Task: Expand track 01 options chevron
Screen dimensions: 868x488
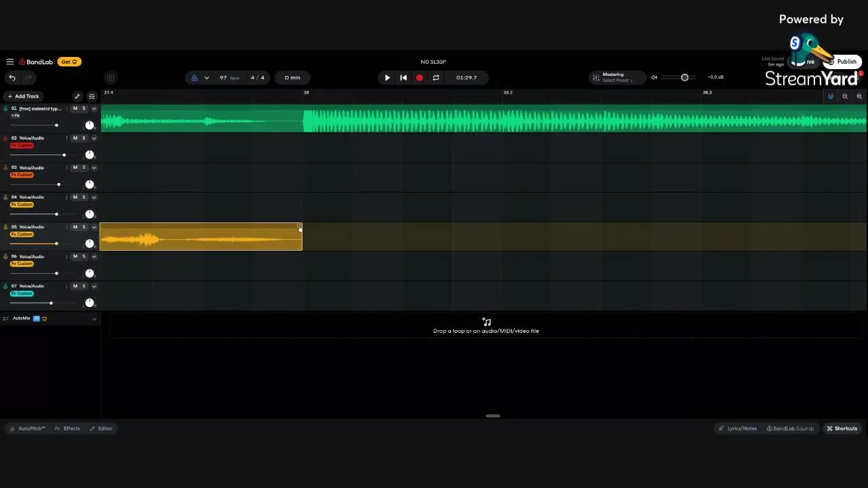Action: pyautogui.click(x=94, y=109)
